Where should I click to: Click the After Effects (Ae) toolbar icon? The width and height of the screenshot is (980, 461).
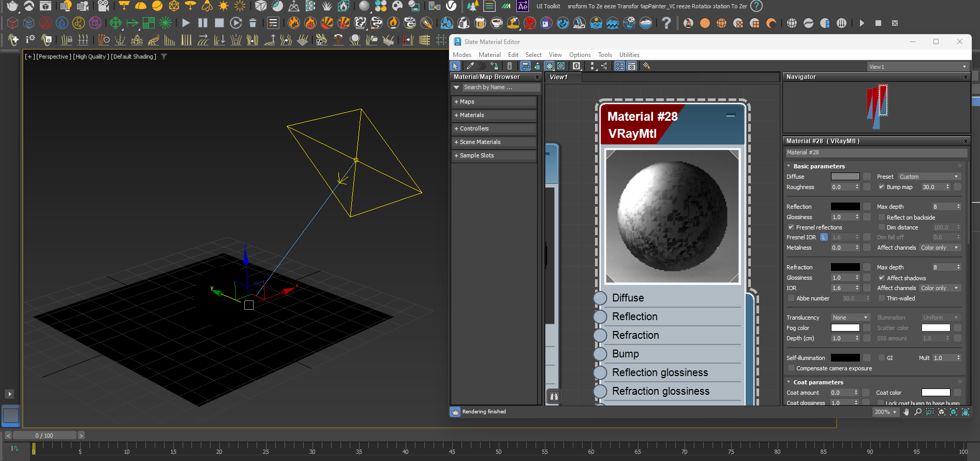pyautogui.click(x=523, y=6)
